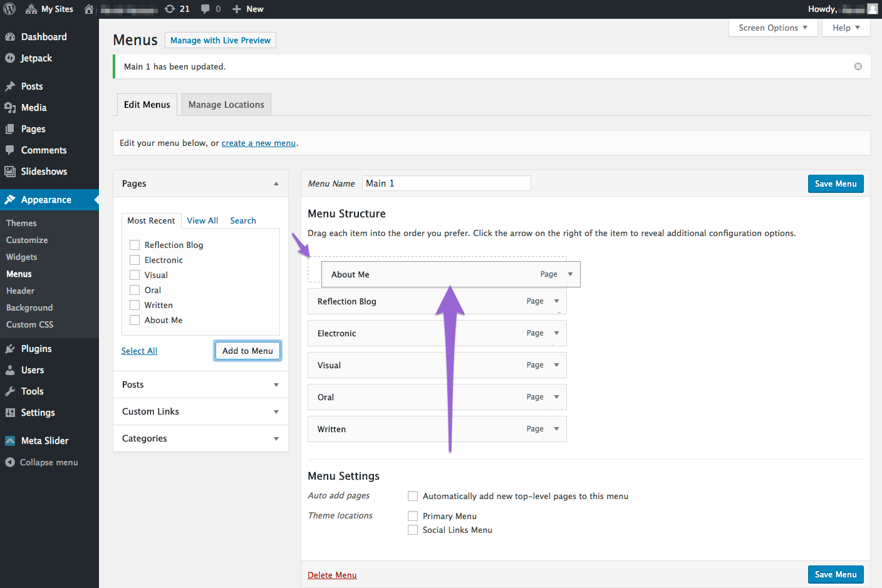Switch to the Manage Locations tab
The width and height of the screenshot is (882, 588).
click(x=226, y=105)
